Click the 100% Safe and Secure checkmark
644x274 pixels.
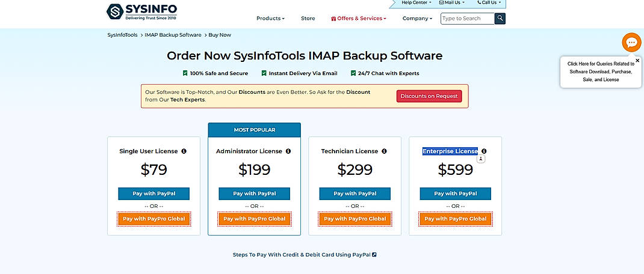click(185, 73)
